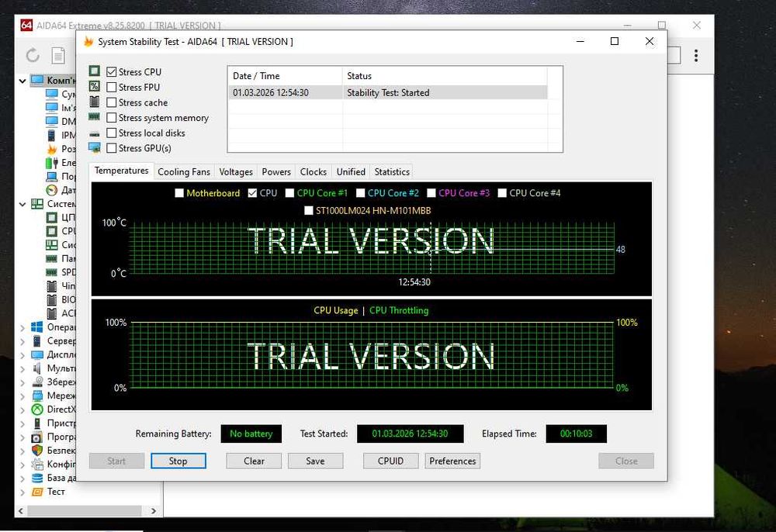Show CPU Core #1 temperature

click(x=289, y=193)
